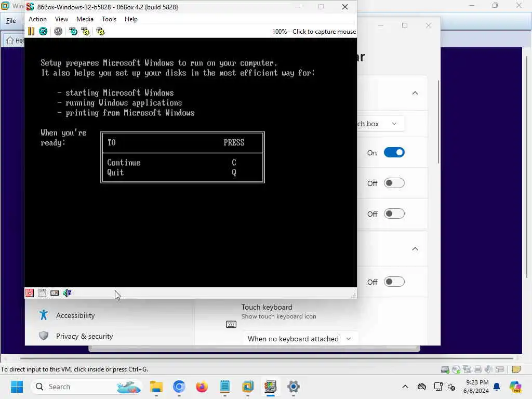Image resolution: width=532 pixels, height=399 pixels.
Task: Click the taskbar Search box
Action: click(x=87, y=387)
